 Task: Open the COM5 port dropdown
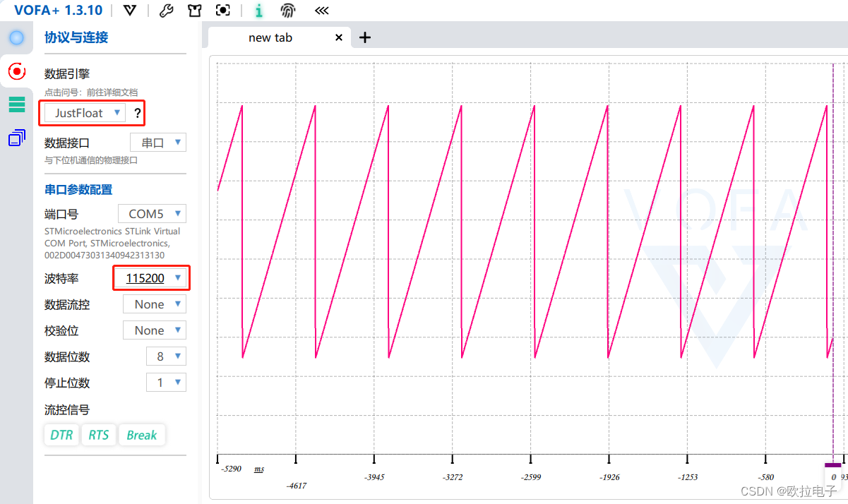[152, 213]
